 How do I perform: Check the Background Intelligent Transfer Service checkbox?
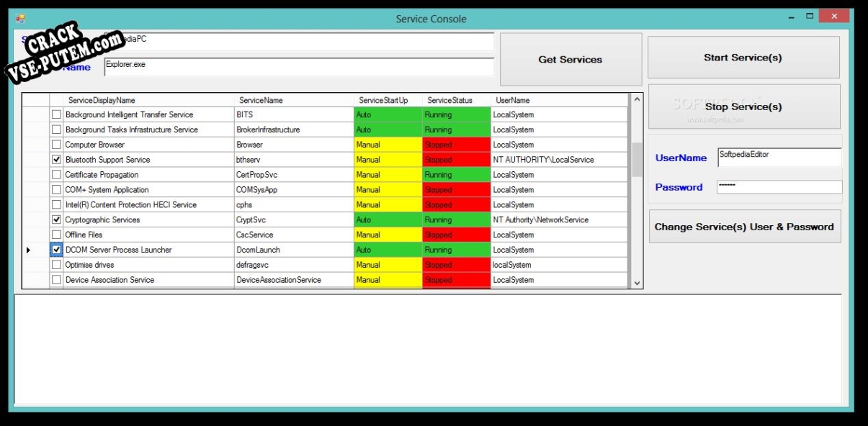(56, 114)
